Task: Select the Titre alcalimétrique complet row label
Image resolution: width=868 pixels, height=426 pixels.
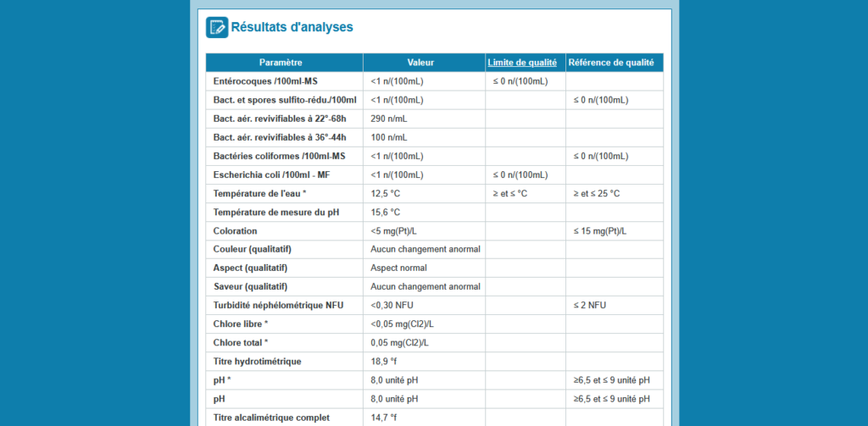Action: click(270, 418)
